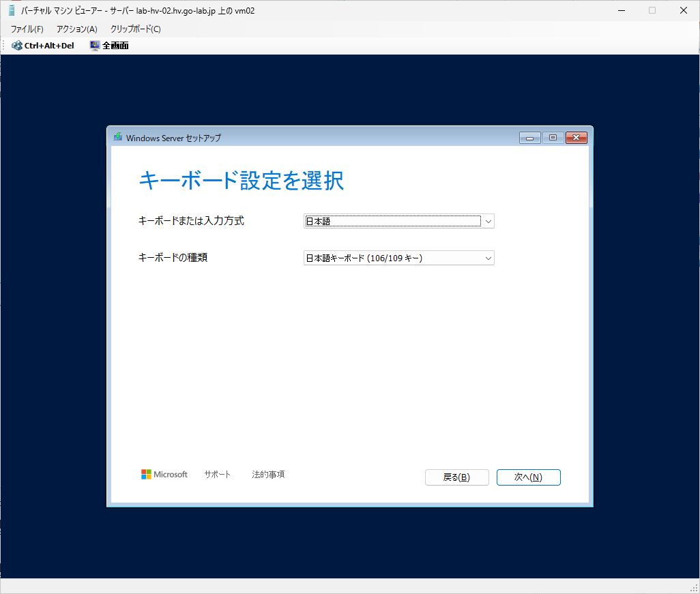The height and width of the screenshot is (594, 700).
Task: Click the virtual machine viewer title bar icon
Action: pyautogui.click(x=12, y=10)
